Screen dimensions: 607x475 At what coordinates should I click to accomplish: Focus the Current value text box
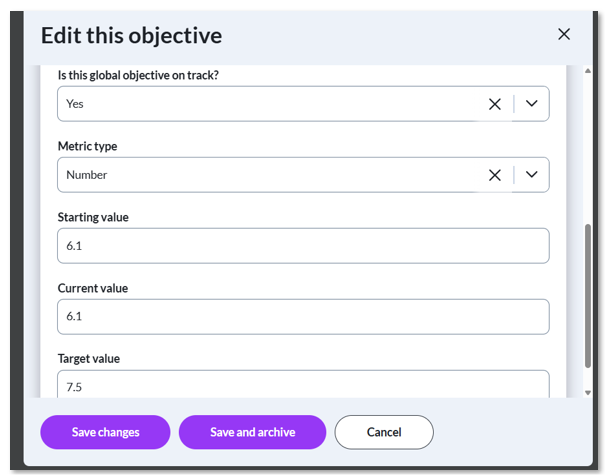pos(303,317)
